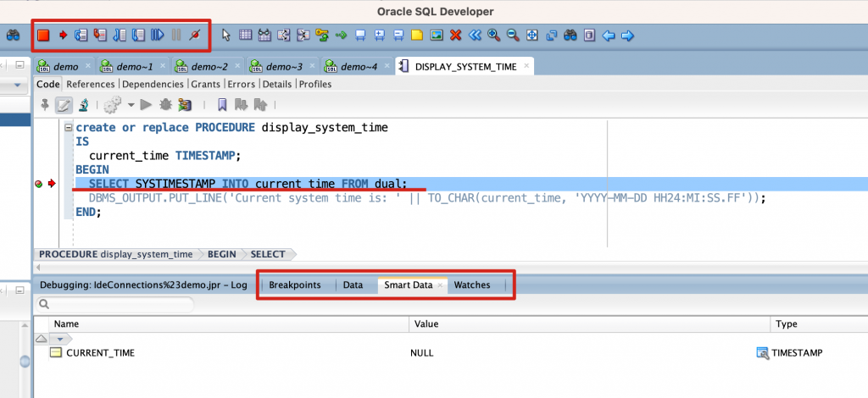The height and width of the screenshot is (398, 868).
Task: Click the red X delete icon
Action: 455,36
